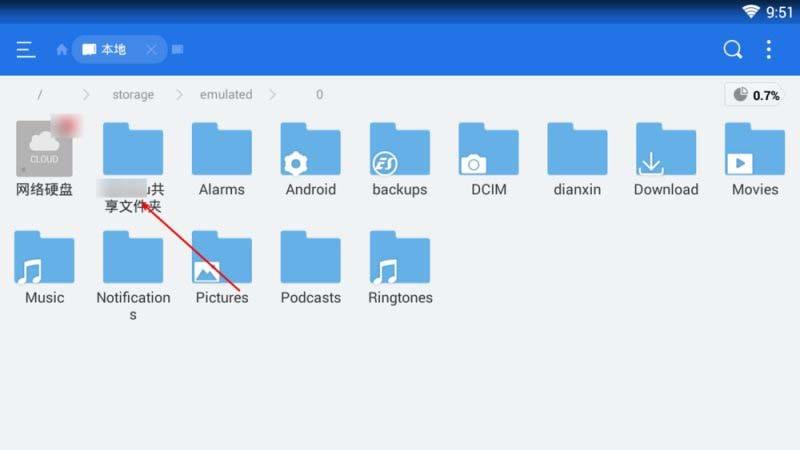Image resolution: width=800 pixels, height=450 pixels.
Task: Open the Pictures folder
Action: coord(222,258)
